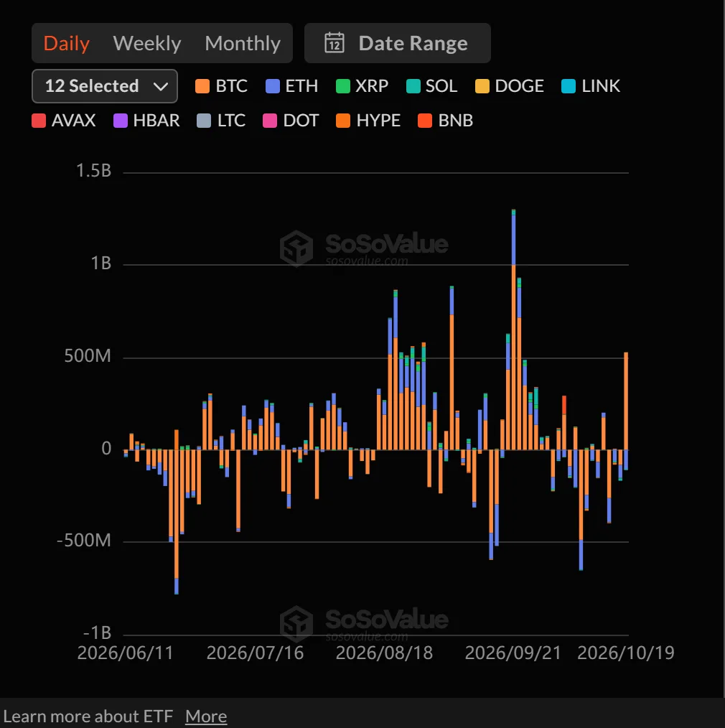Click the calendar icon in Date Range
The height and width of the screenshot is (728, 725).
[335, 42]
